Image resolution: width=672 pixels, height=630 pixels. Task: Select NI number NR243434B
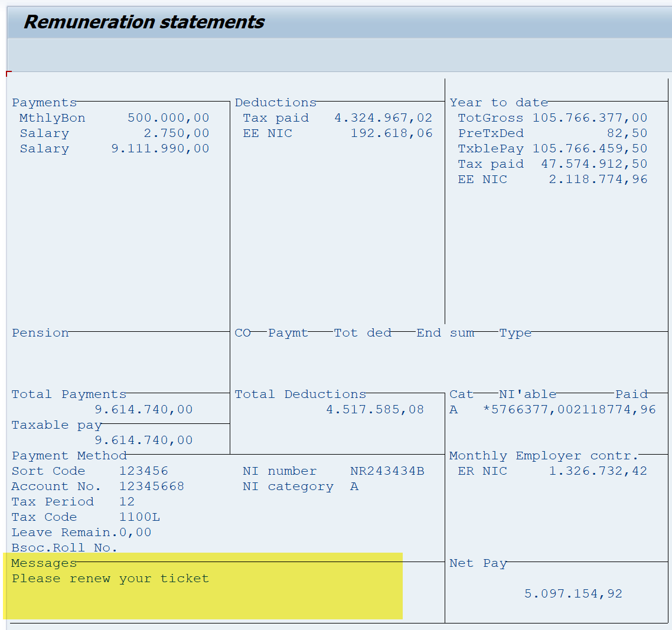(387, 471)
